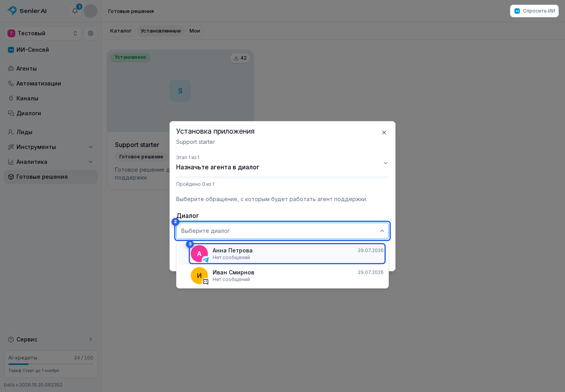Click the Готовые решения cube icon
This screenshot has height=392, width=565.
(11, 177)
